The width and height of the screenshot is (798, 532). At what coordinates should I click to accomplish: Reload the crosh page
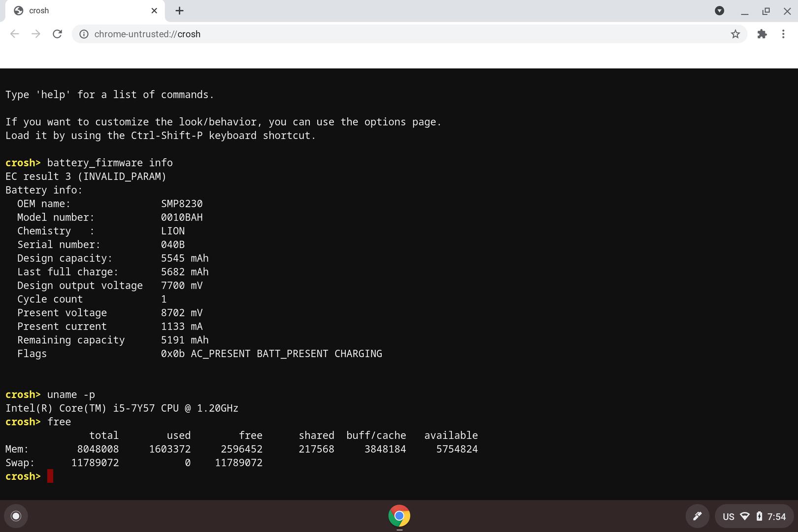57,34
